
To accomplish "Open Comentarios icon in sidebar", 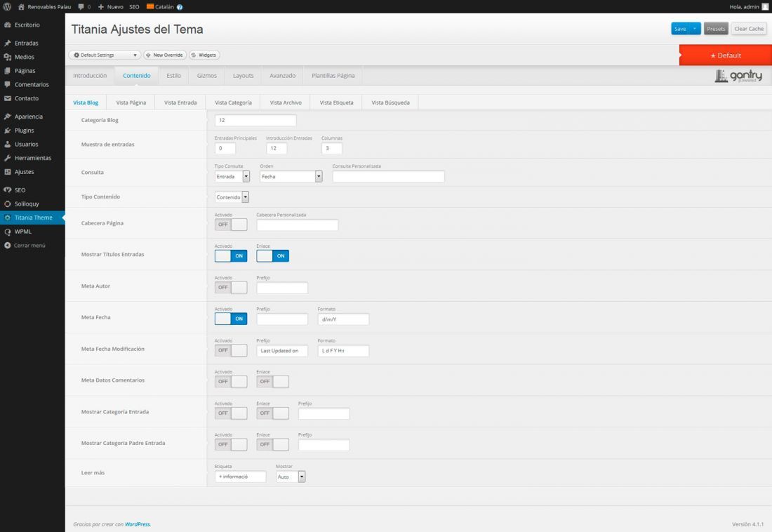I will [8, 85].
